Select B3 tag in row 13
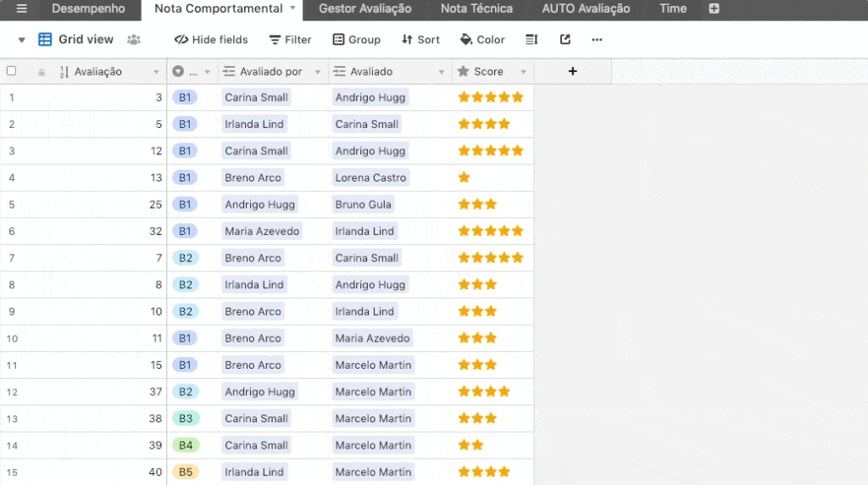This screenshot has width=868, height=485. pos(186,418)
